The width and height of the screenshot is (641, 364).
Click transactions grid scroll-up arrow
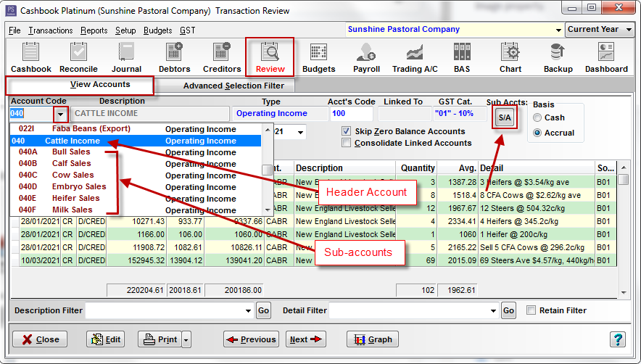click(624, 167)
